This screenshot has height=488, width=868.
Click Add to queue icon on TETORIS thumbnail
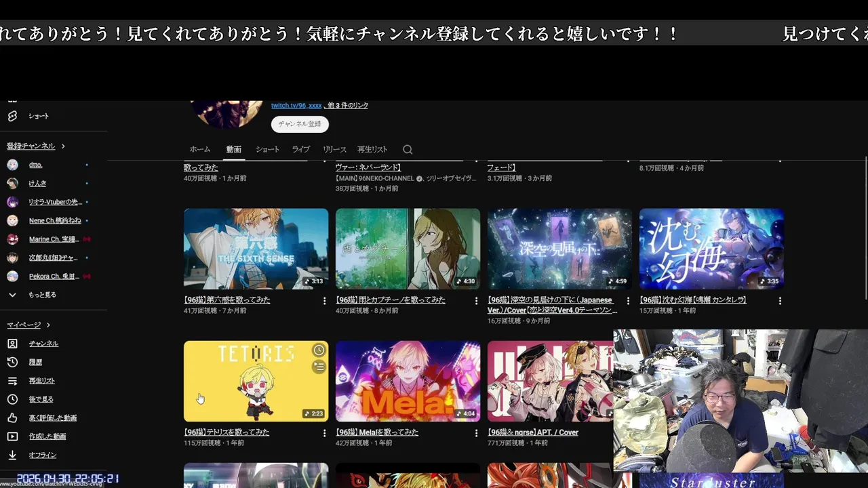point(319,367)
